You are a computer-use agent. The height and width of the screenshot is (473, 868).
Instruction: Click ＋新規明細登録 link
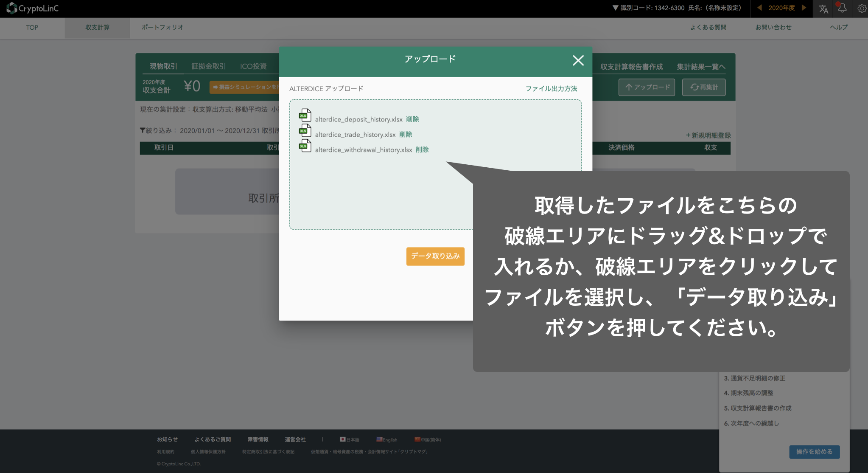tap(708, 135)
